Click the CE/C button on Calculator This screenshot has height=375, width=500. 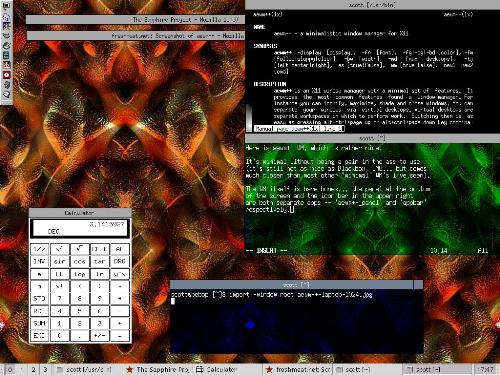[99, 249]
